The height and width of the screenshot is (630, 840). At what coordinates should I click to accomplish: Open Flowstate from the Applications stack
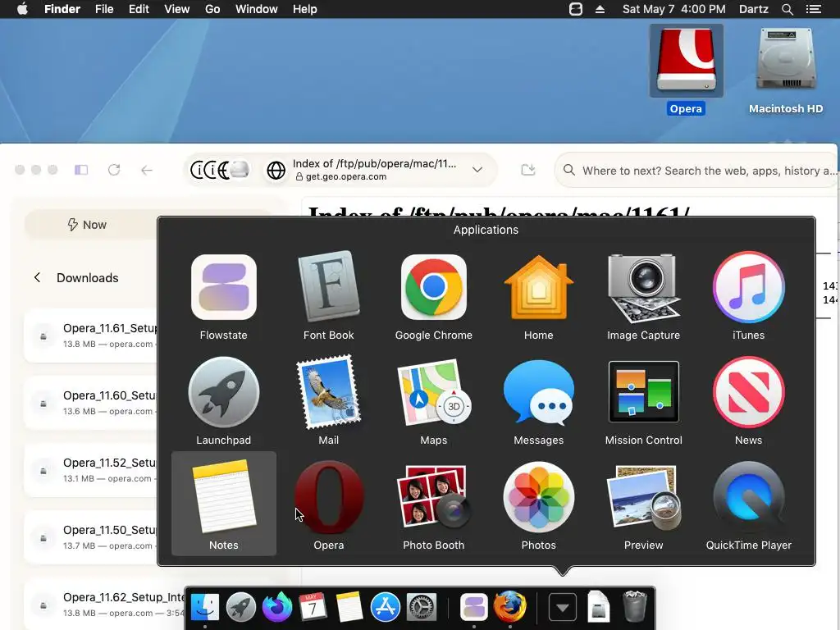click(x=223, y=288)
